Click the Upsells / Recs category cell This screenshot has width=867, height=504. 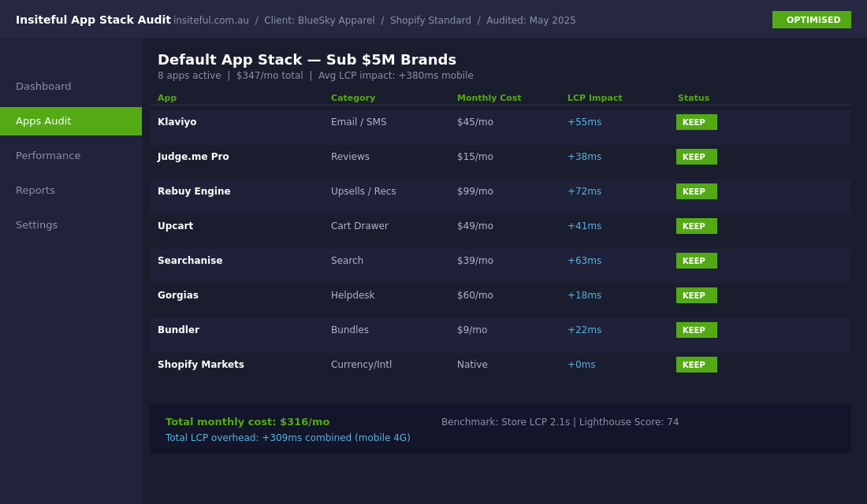pos(363,191)
